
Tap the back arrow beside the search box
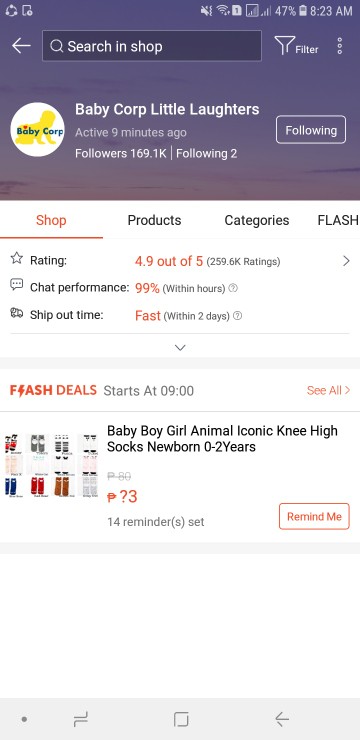(21, 46)
